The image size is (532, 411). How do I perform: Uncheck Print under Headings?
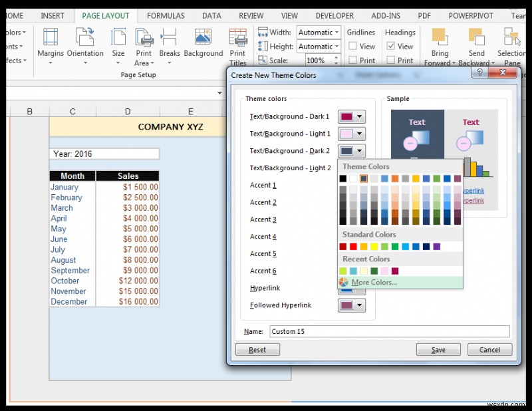[x=389, y=60]
